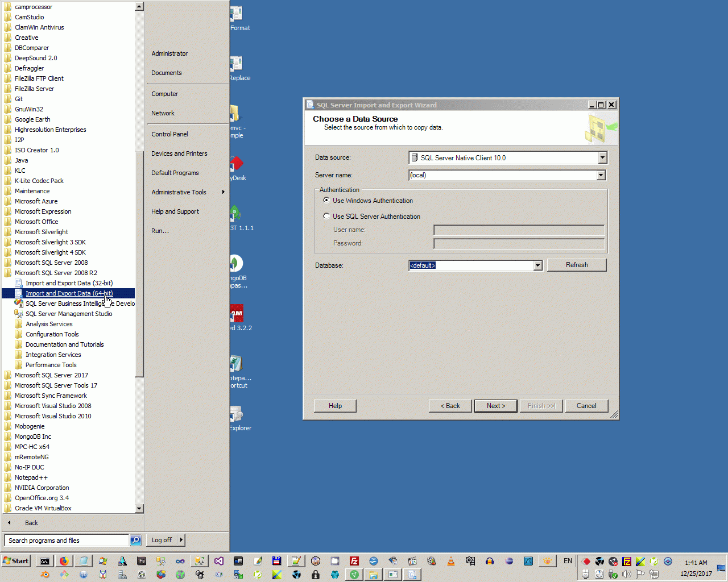The width and height of the screenshot is (728, 582).
Task: Launch Flash Builder from the taskbar
Action: pyautogui.click(x=142, y=561)
